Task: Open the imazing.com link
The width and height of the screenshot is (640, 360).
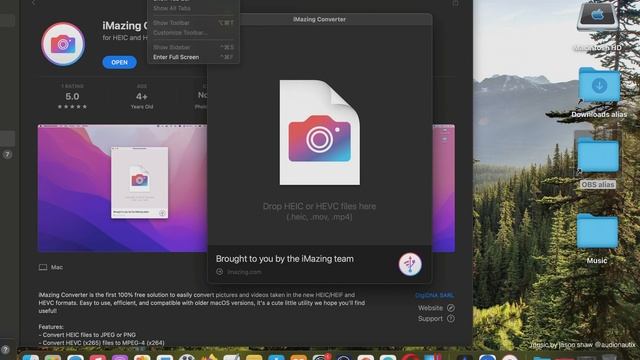Action: pyautogui.click(x=244, y=272)
